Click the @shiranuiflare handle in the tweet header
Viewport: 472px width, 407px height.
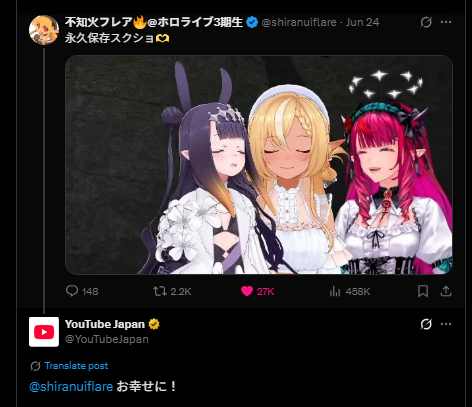pos(299,22)
